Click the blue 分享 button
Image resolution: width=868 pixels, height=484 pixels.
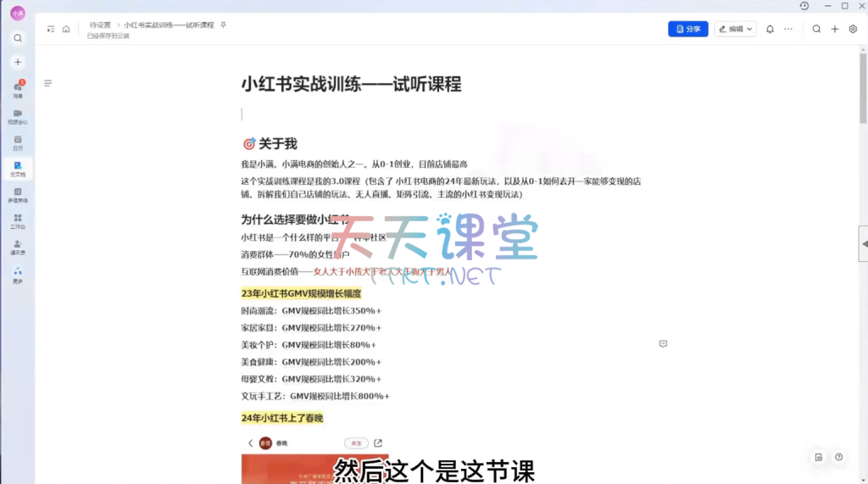coord(687,29)
